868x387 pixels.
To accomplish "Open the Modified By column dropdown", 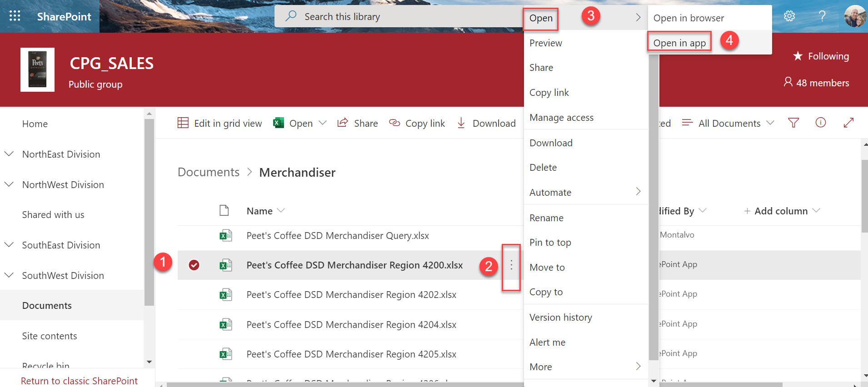I will pyautogui.click(x=703, y=210).
